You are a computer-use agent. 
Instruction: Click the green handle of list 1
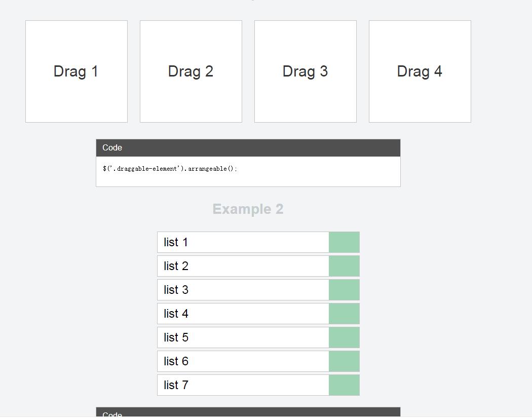[x=344, y=242]
